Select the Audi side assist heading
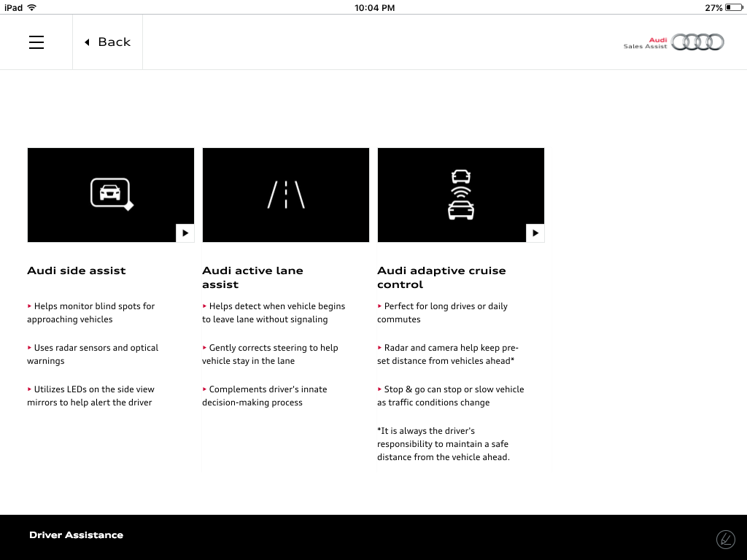The width and height of the screenshot is (747, 560). point(77,271)
